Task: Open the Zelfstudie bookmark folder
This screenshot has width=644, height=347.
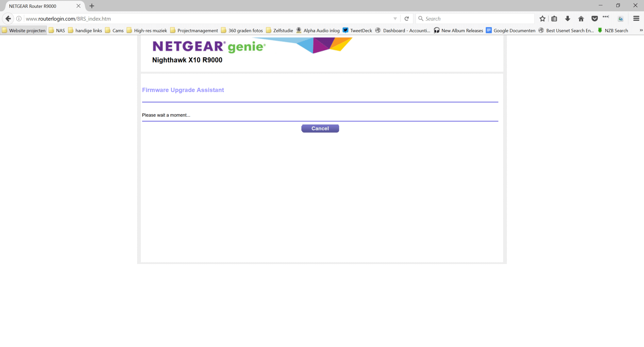Action: [x=280, y=30]
